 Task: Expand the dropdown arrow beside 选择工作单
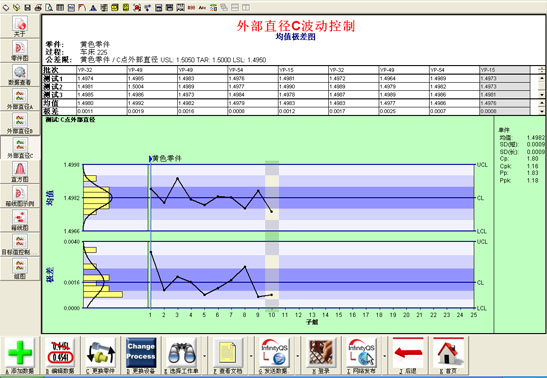pos(204,356)
